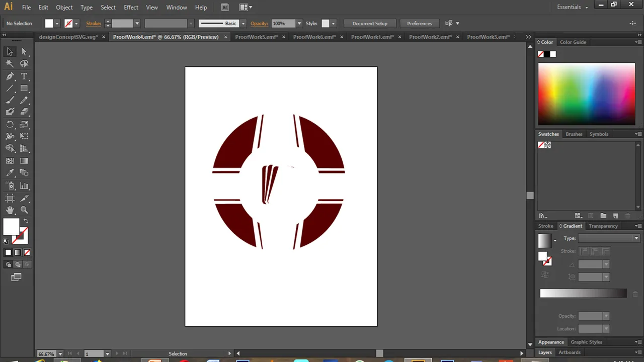Open the Opacity percentage dropdown

pyautogui.click(x=299, y=24)
